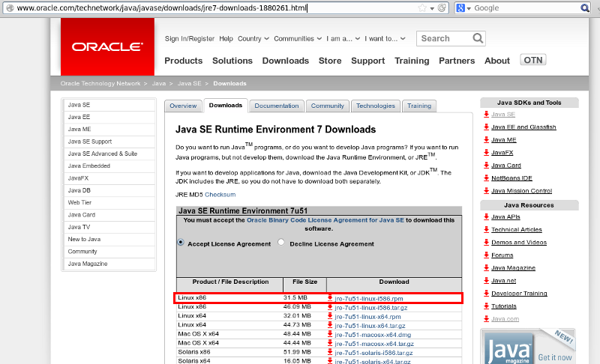Click red arrow icon next to Java APIs
This screenshot has width=600, height=364.
pos(486,216)
